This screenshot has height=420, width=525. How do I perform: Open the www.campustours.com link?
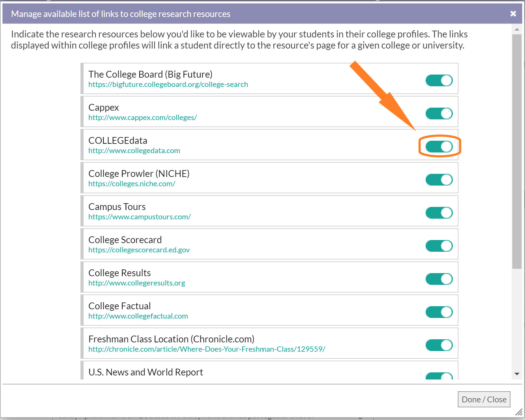[x=140, y=217]
